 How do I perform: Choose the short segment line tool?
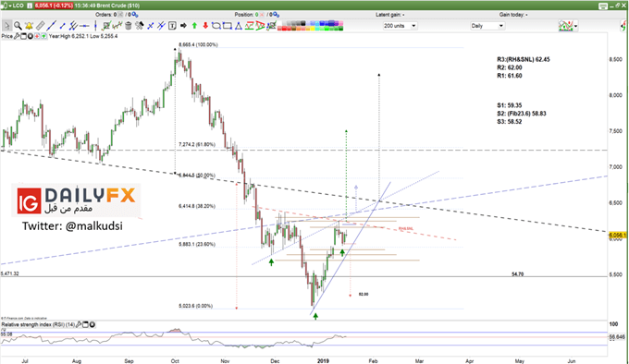pyautogui.click(x=63, y=26)
